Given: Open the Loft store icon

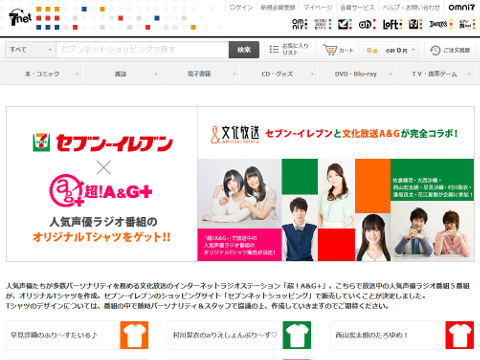Looking at the screenshot, I should pos(392,24).
